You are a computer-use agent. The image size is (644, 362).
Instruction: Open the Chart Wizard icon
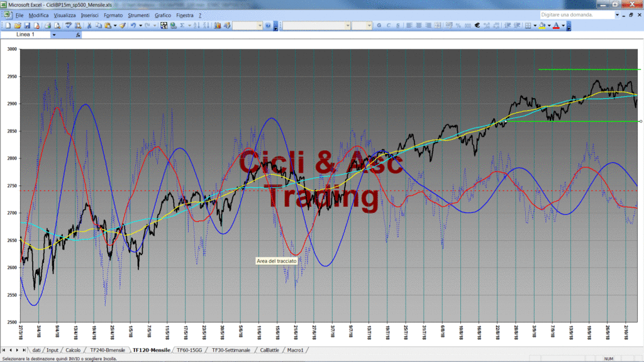pos(217,25)
